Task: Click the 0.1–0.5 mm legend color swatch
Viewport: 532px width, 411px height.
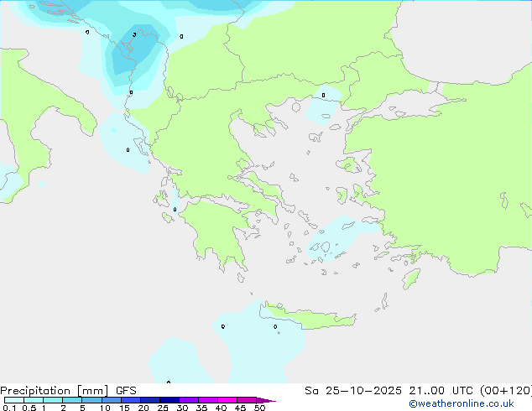Action: (x=14, y=400)
